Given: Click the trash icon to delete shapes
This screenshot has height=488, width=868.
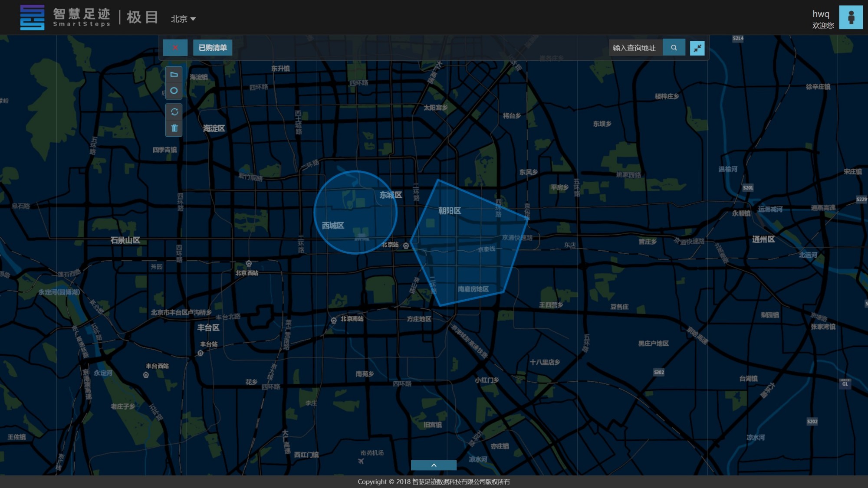Looking at the screenshot, I should pyautogui.click(x=174, y=128).
